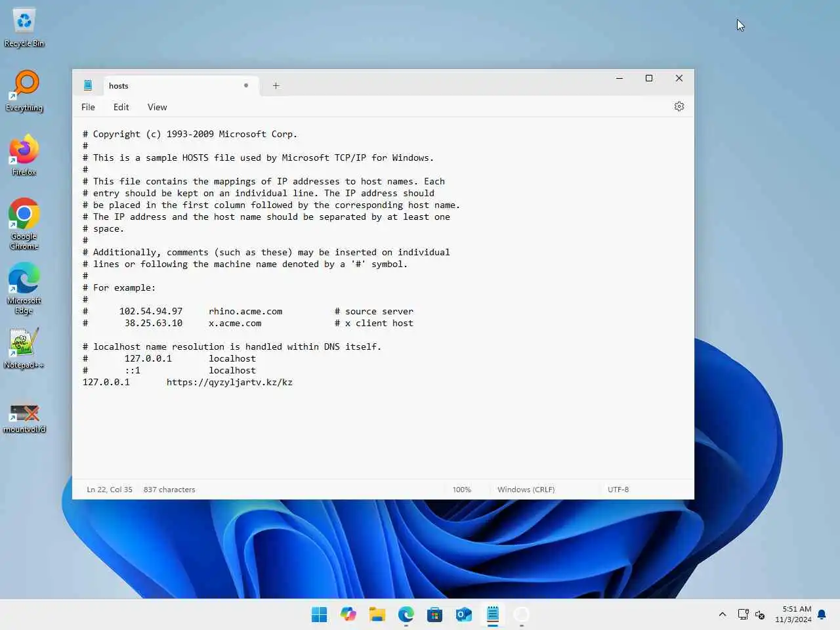Open network status in system tray
The image size is (840, 630).
pyautogui.click(x=744, y=614)
